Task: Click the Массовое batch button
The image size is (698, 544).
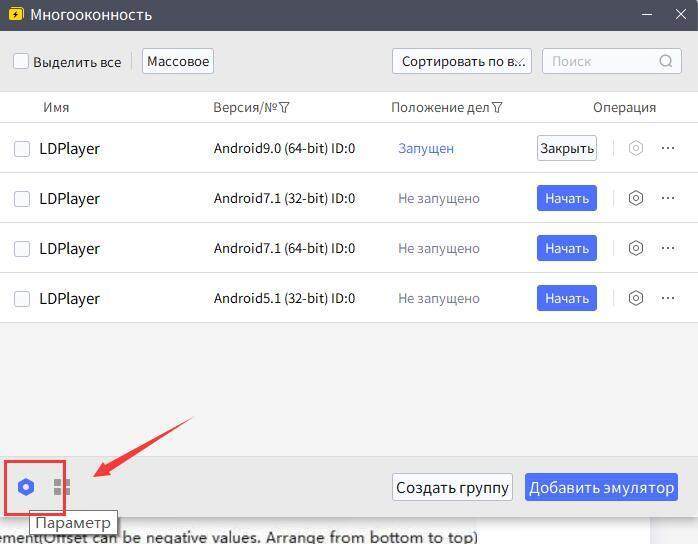Action: (x=178, y=61)
